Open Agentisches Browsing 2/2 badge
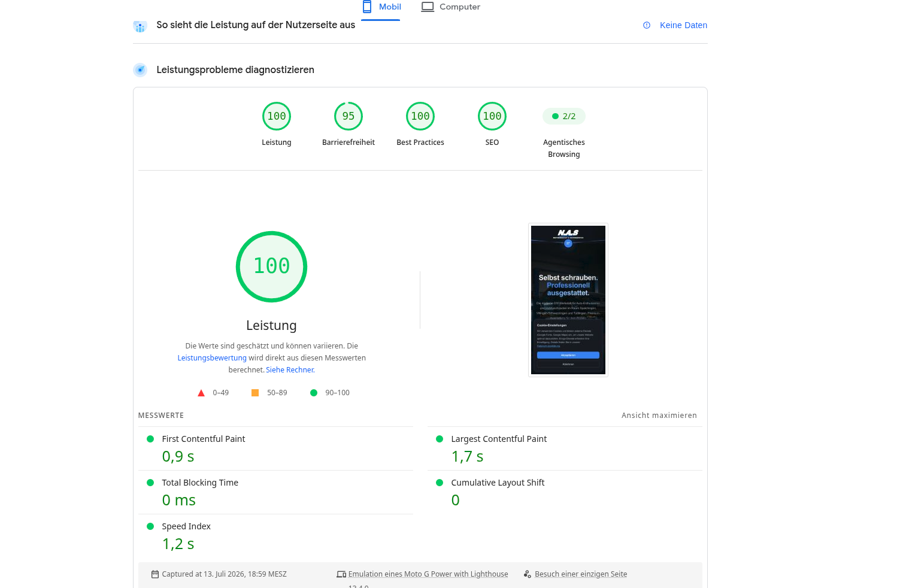 click(x=564, y=116)
